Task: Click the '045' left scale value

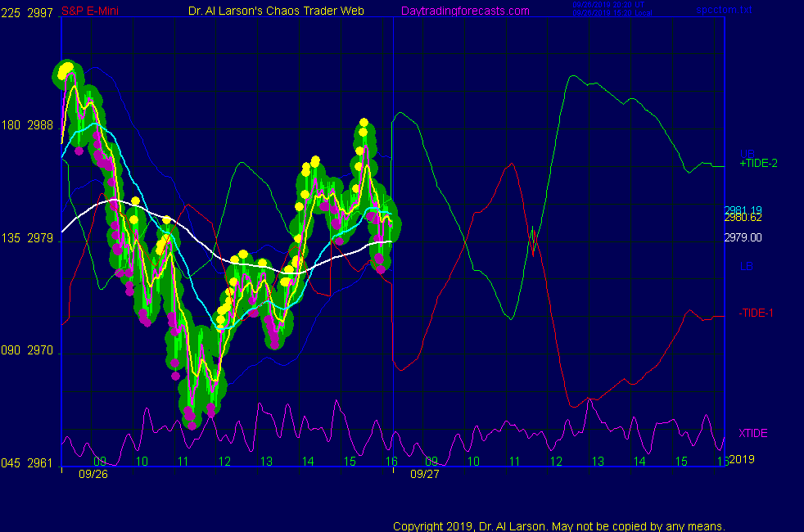Action: coord(11,462)
